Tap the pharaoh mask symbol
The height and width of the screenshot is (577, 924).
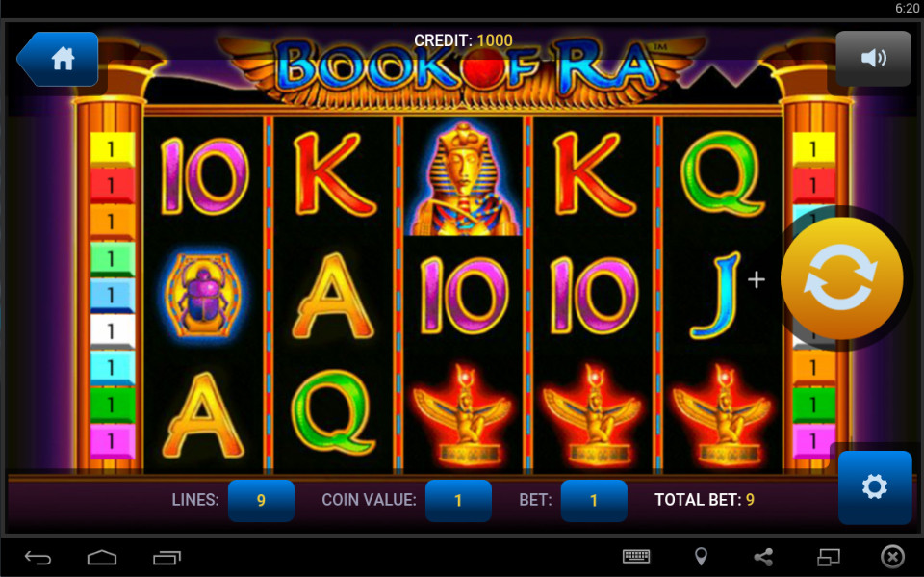463,177
